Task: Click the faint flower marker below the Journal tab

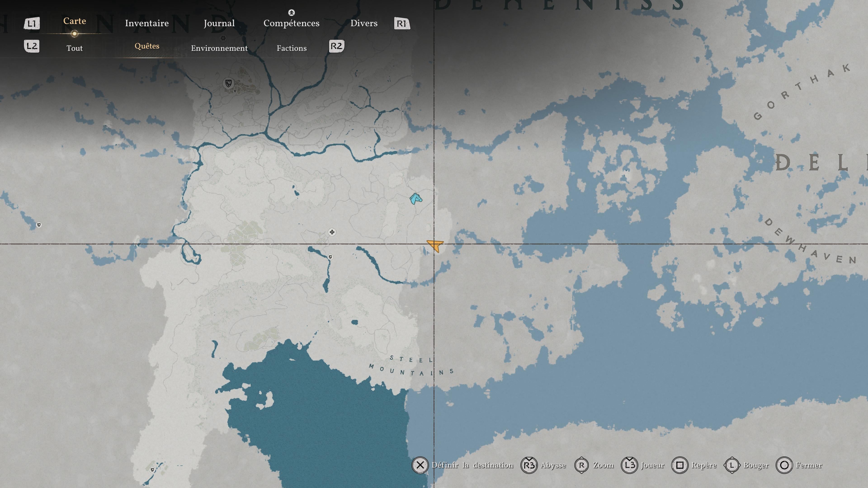Action: coord(223,38)
